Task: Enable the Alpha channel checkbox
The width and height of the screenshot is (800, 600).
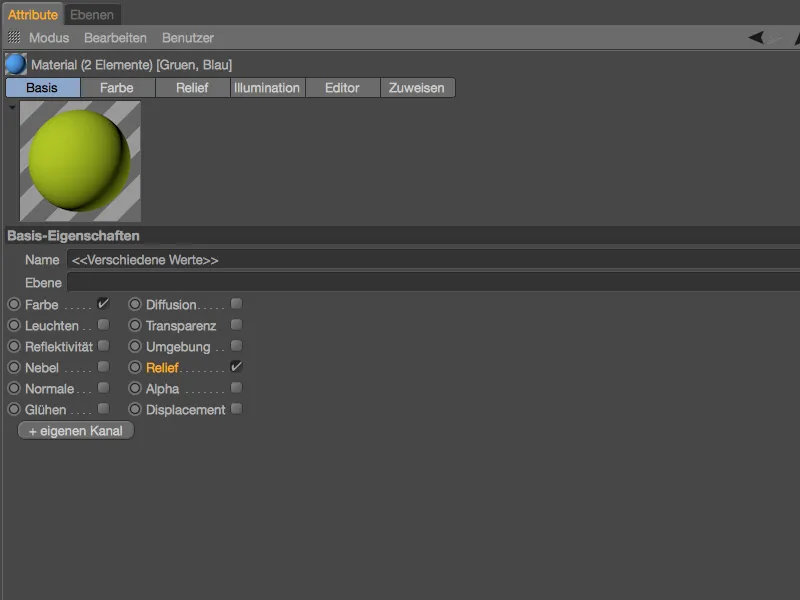Action: click(x=236, y=387)
